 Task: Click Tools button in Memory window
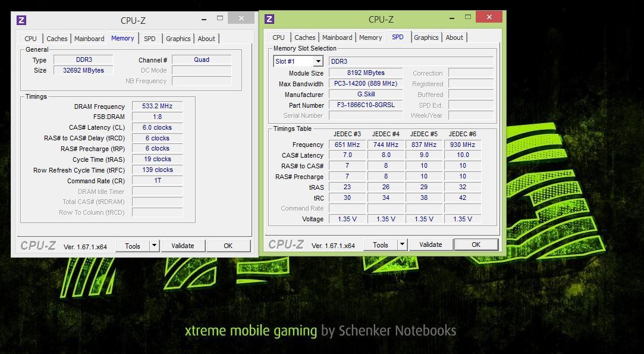[132, 246]
